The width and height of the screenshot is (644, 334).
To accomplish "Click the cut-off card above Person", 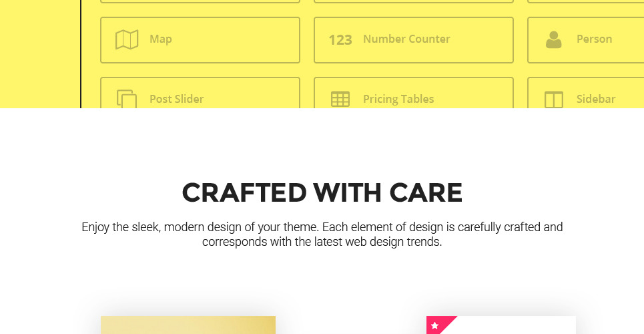I will pos(586,1).
